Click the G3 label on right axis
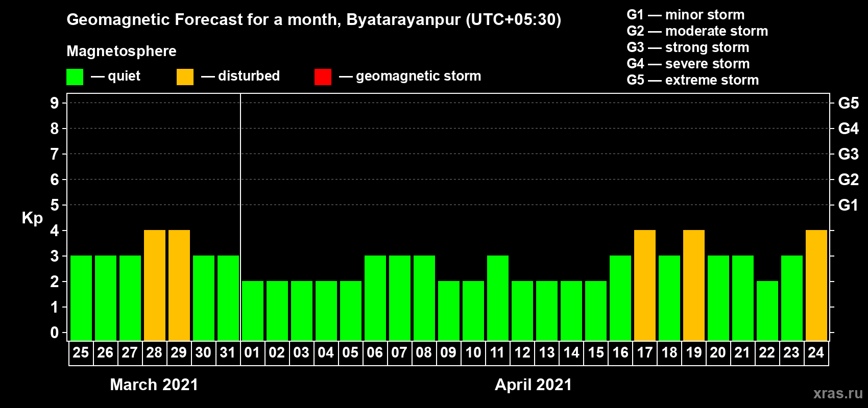The image size is (868, 408). click(x=849, y=154)
